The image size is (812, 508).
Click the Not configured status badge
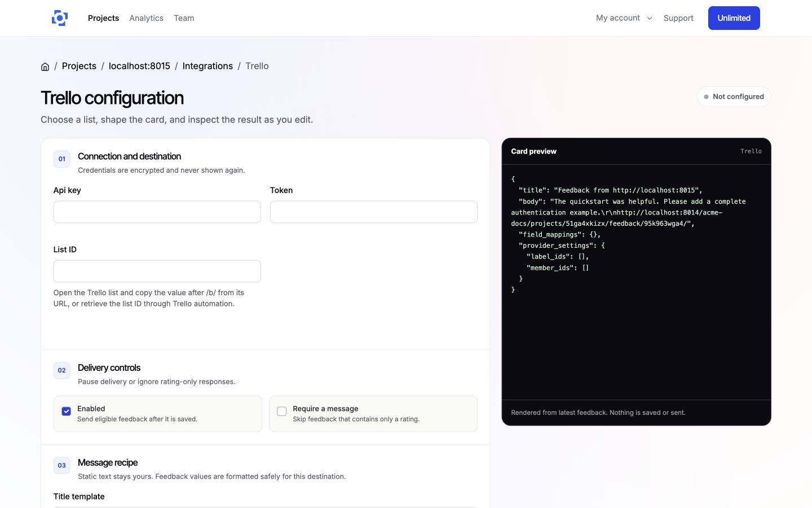pyautogui.click(x=734, y=97)
